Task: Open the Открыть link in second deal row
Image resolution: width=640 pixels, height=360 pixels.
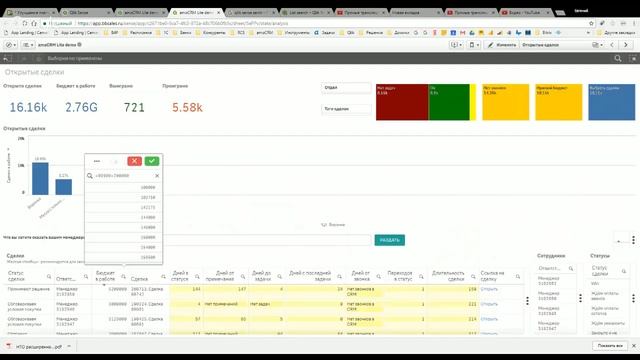Action: 489,304
